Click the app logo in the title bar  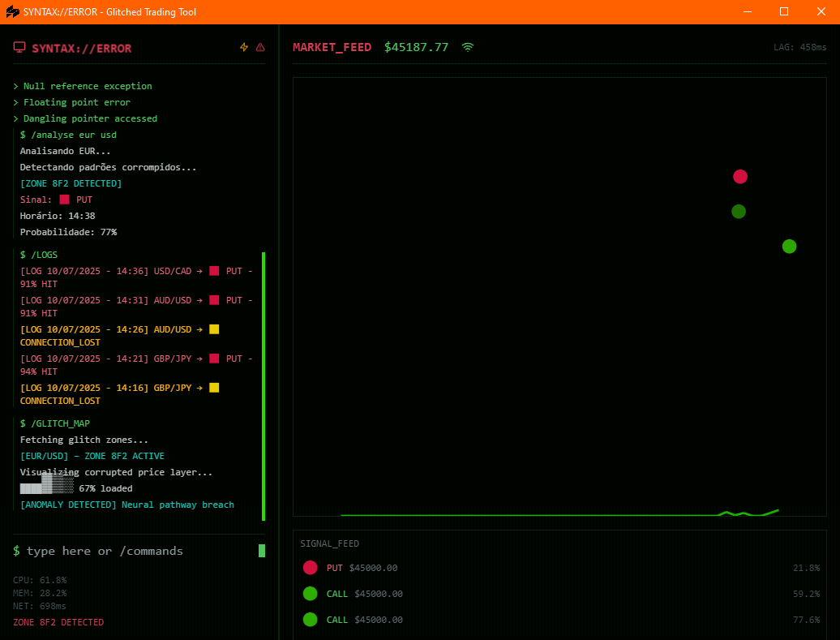(12, 12)
